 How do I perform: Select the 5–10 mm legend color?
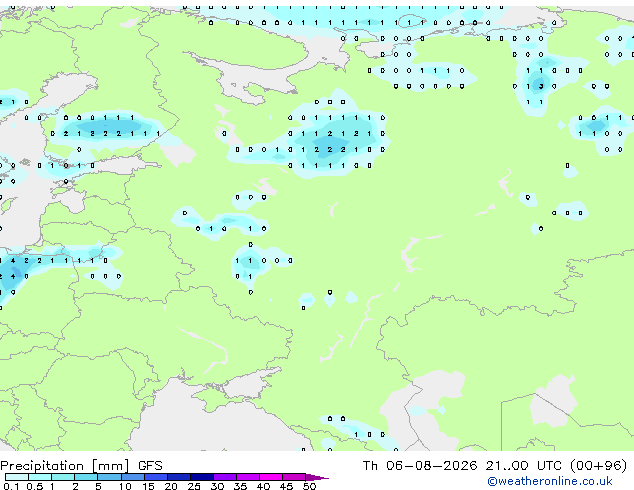[109, 477]
